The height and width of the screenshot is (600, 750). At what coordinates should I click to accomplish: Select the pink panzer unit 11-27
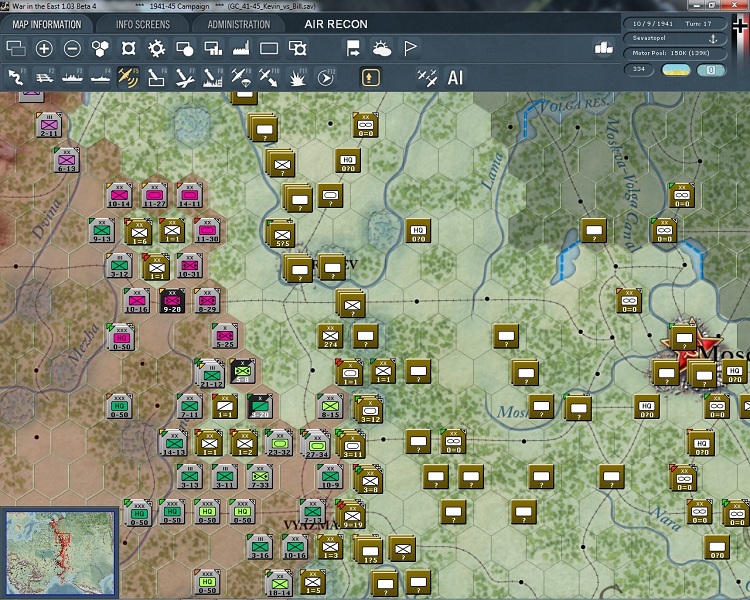(x=154, y=195)
